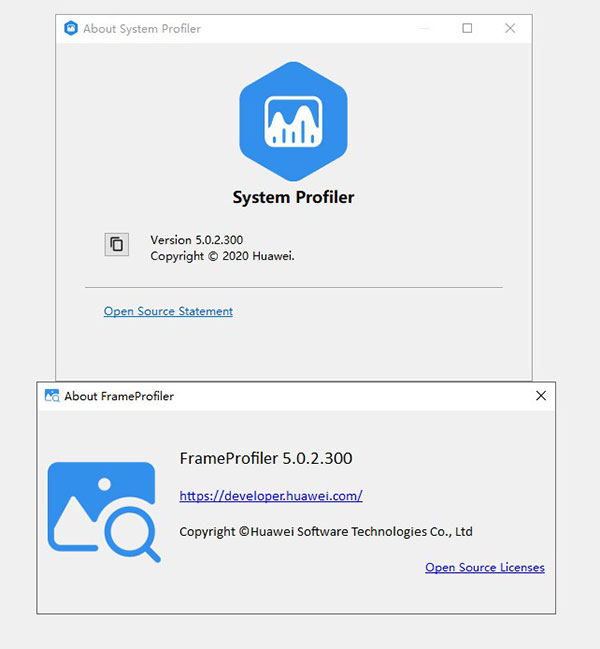Open the Open Source Statement link
This screenshot has height=649, width=600.
pos(168,311)
